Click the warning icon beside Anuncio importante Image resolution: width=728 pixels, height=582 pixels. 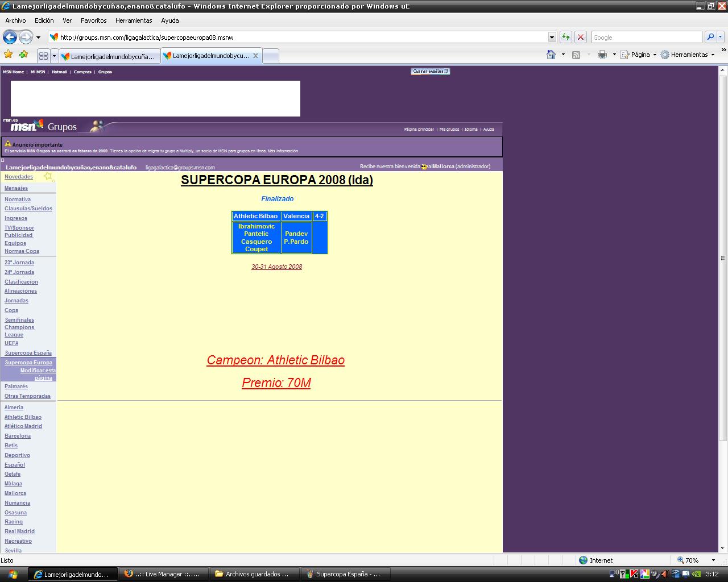8,144
